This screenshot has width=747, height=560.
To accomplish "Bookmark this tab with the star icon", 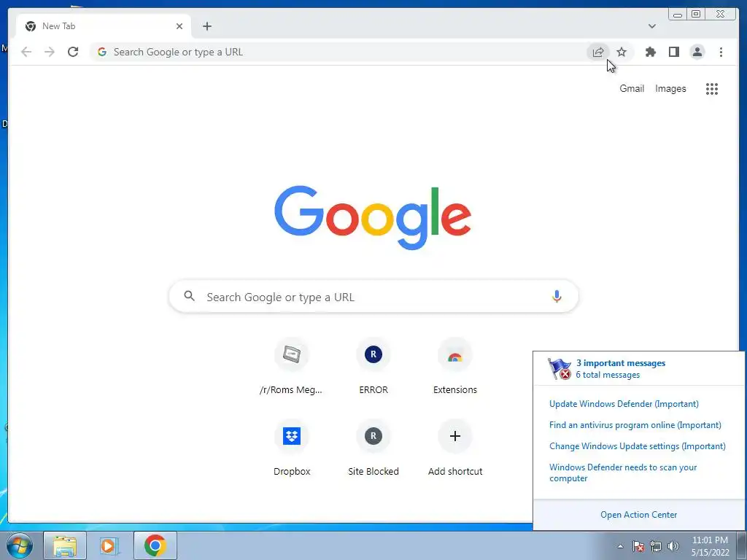I will click(x=622, y=52).
